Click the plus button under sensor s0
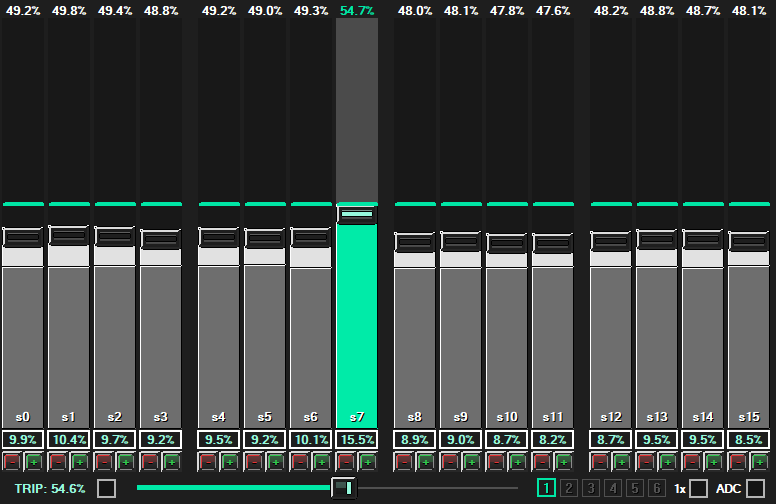Screen dimensions: 776x504 coord(33,462)
